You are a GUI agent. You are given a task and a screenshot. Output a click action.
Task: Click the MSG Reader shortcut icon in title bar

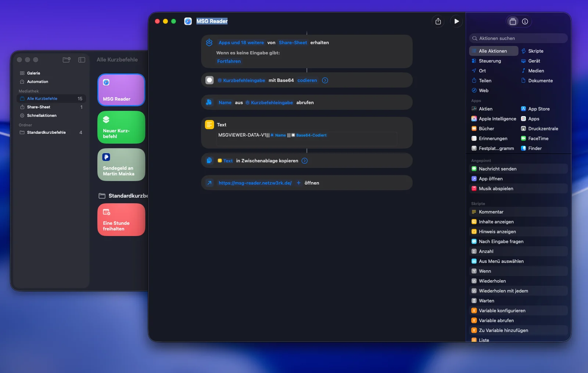pyautogui.click(x=188, y=21)
